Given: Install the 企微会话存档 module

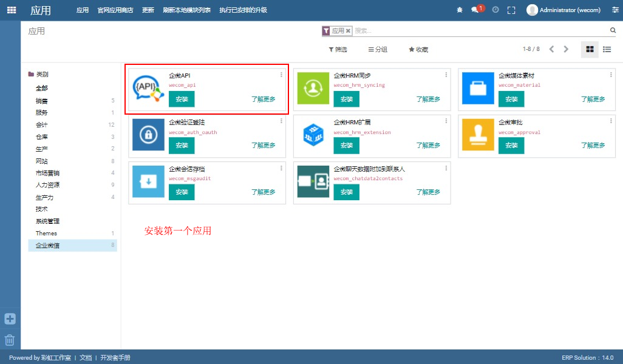Looking at the screenshot, I should tap(182, 192).
